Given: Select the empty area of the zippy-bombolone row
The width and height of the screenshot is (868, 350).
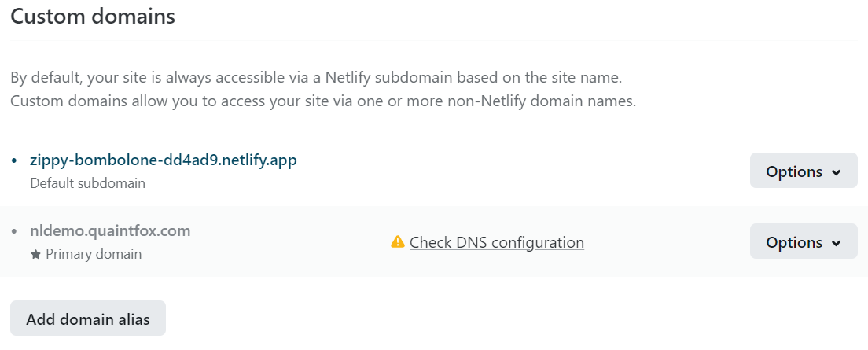Looking at the screenshot, I should [511, 171].
